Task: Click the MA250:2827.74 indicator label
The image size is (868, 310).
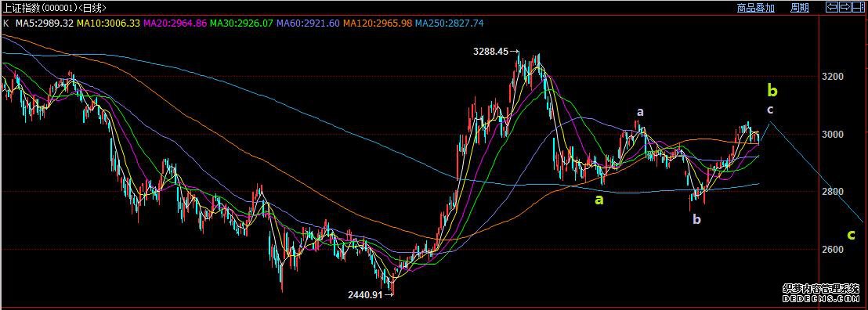Action: click(x=450, y=23)
